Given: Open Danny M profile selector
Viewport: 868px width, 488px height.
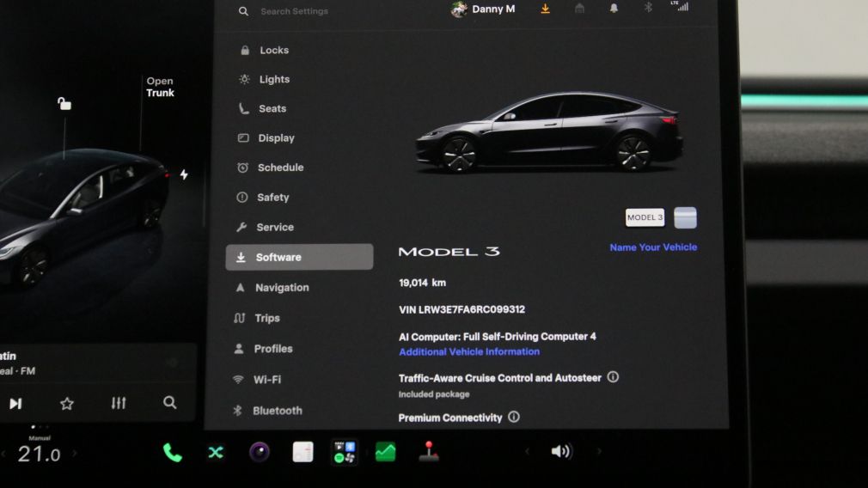Looking at the screenshot, I should (x=483, y=9).
